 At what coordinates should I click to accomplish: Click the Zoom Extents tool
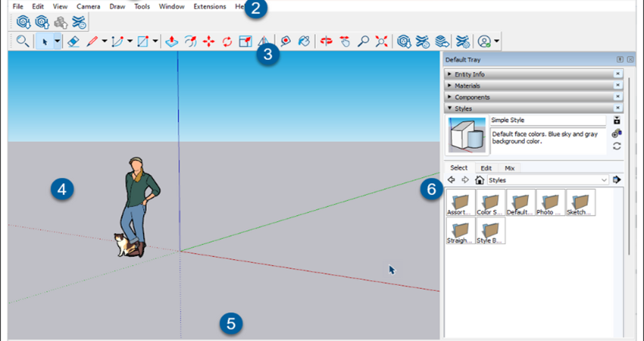382,41
